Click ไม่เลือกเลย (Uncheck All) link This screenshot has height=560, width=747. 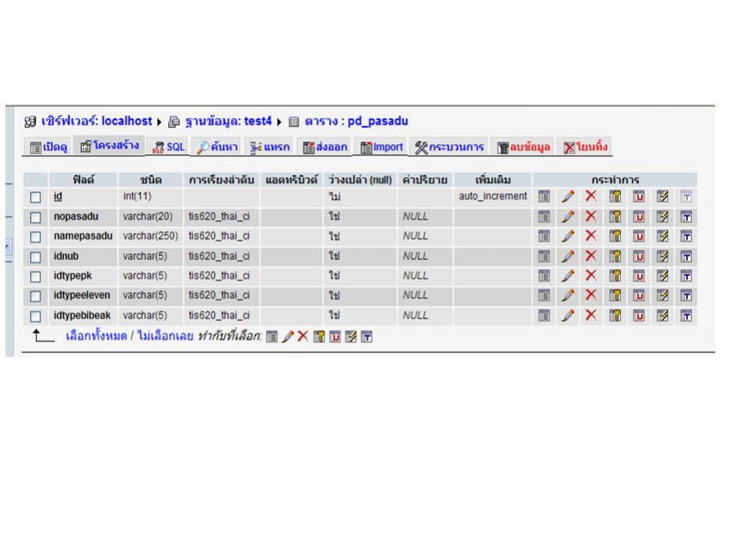click(165, 336)
